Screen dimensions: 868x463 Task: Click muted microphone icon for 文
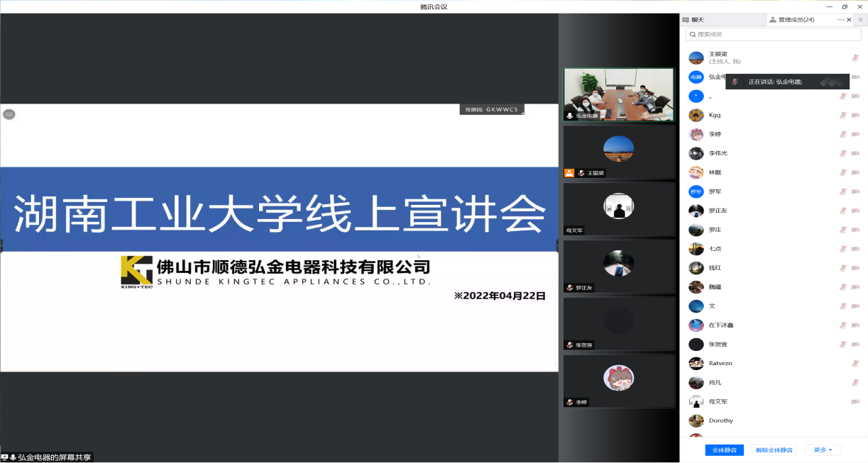pyautogui.click(x=843, y=306)
